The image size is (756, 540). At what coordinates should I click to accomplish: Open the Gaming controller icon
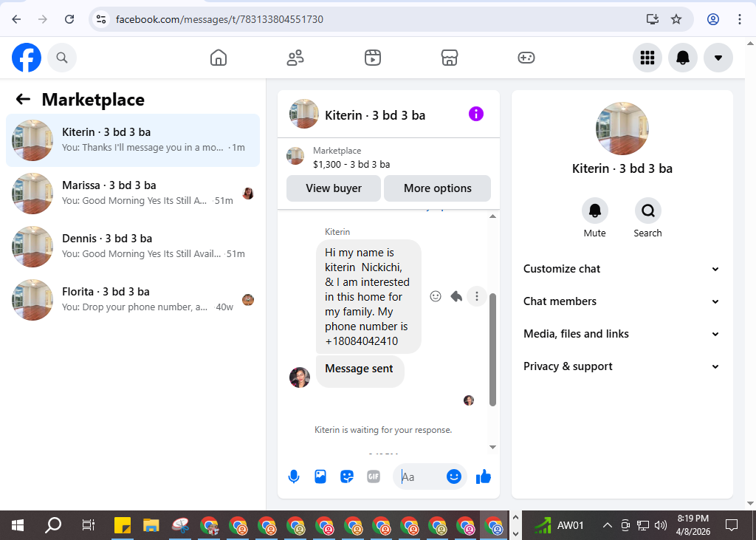(526, 58)
